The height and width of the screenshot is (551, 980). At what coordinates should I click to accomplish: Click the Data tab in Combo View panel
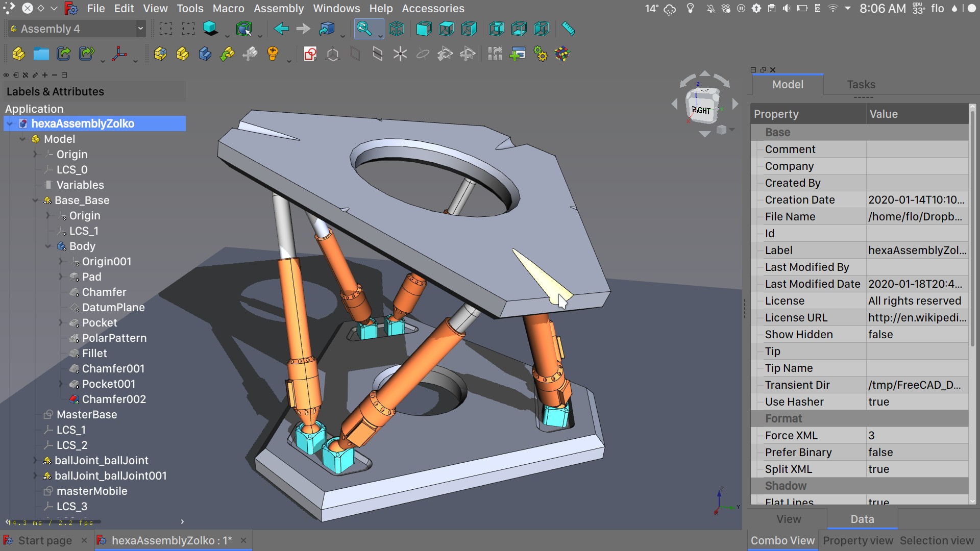[x=862, y=519]
